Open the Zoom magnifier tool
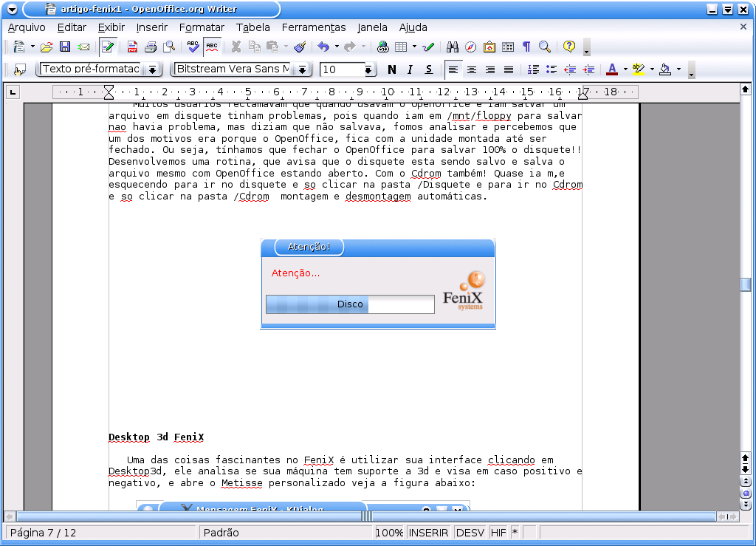The image size is (756, 546). (545, 47)
